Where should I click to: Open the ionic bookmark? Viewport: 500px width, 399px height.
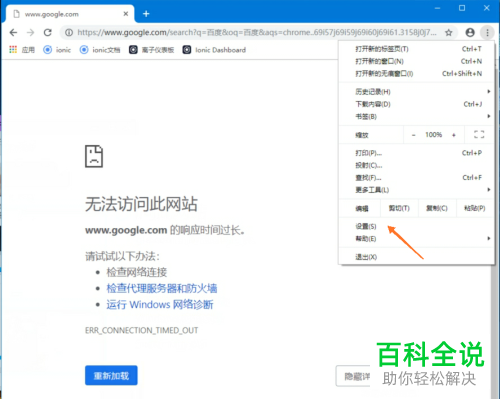coord(57,50)
